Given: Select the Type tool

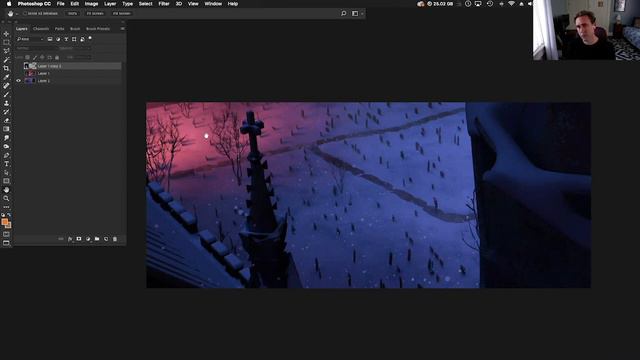Looking at the screenshot, I should click(6, 164).
